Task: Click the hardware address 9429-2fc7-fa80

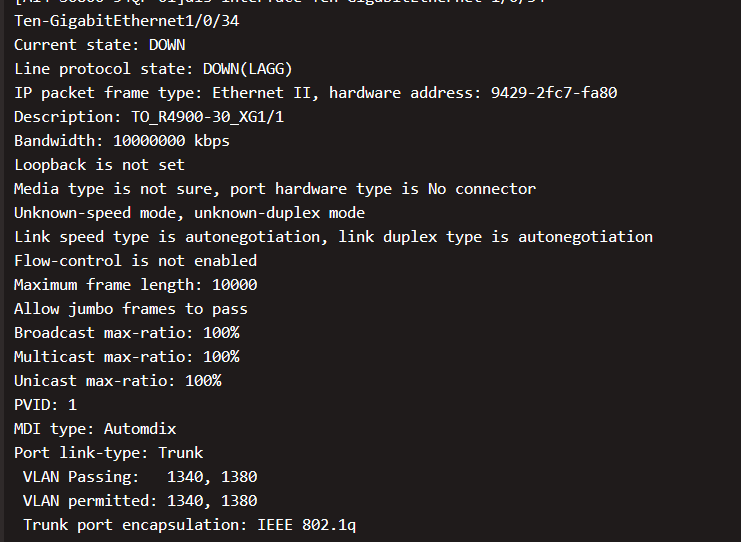Action: [553, 93]
